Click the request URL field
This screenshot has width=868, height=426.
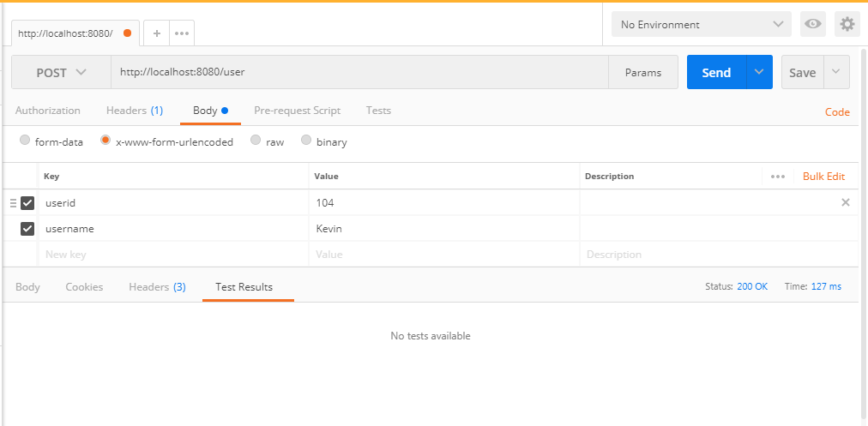[360, 73]
